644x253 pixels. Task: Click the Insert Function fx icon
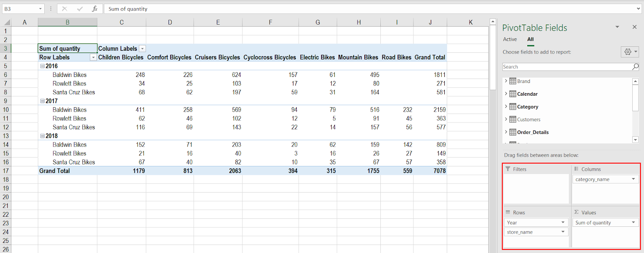(x=95, y=8)
